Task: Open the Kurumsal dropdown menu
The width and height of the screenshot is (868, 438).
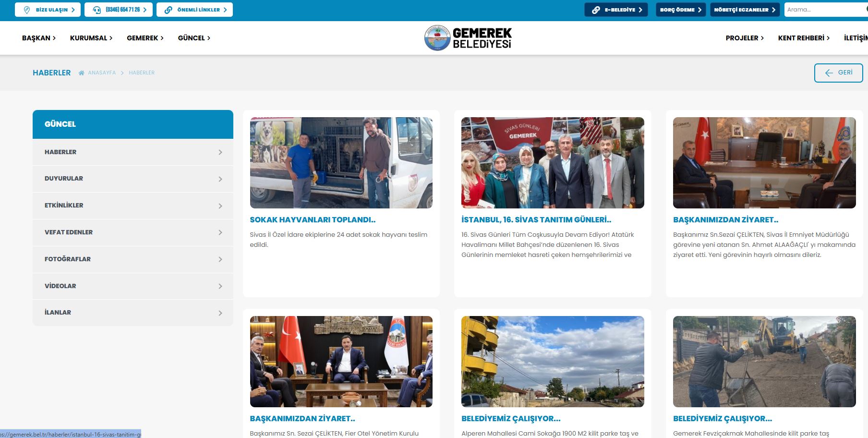Action: coord(91,38)
